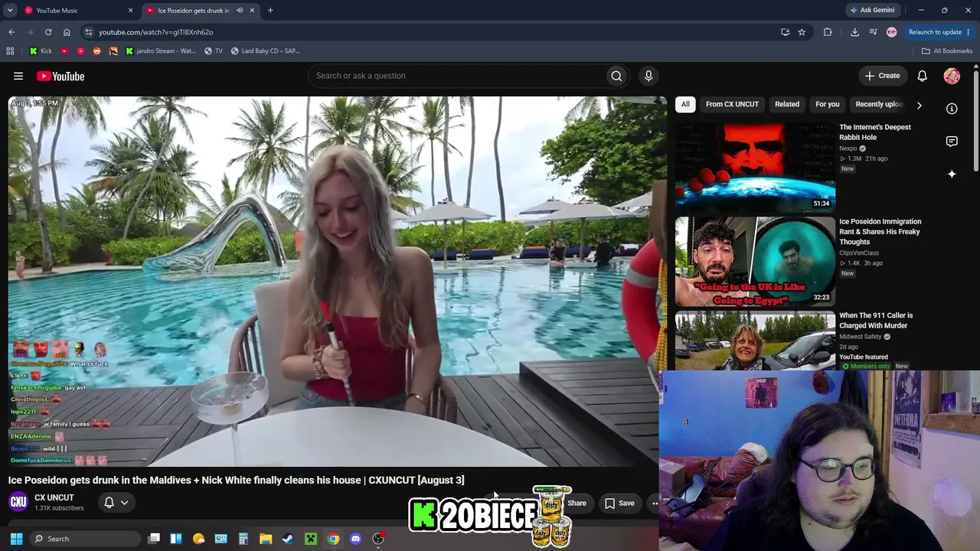This screenshot has width=980, height=551.
Task: View site information for youtube.com
Action: click(x=89, y=32)
